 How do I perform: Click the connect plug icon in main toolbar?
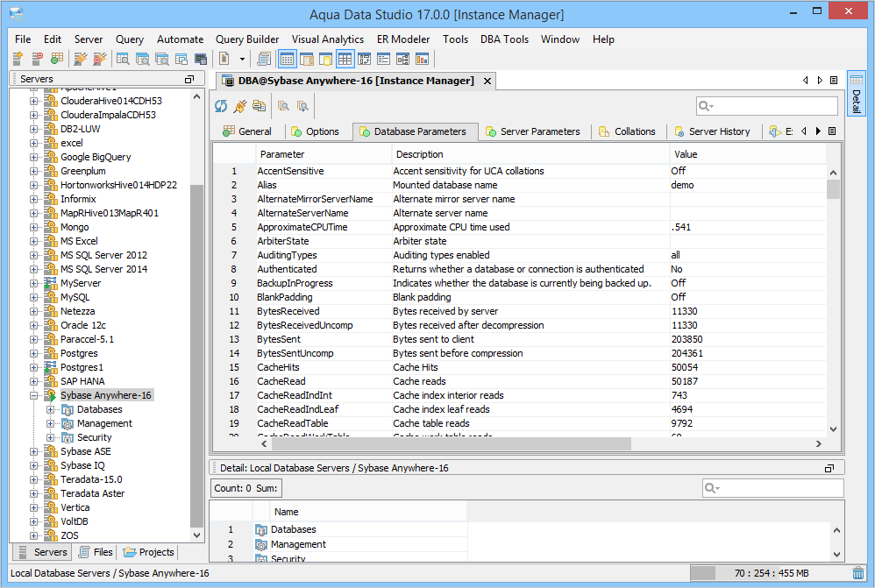tap(81, 58)
